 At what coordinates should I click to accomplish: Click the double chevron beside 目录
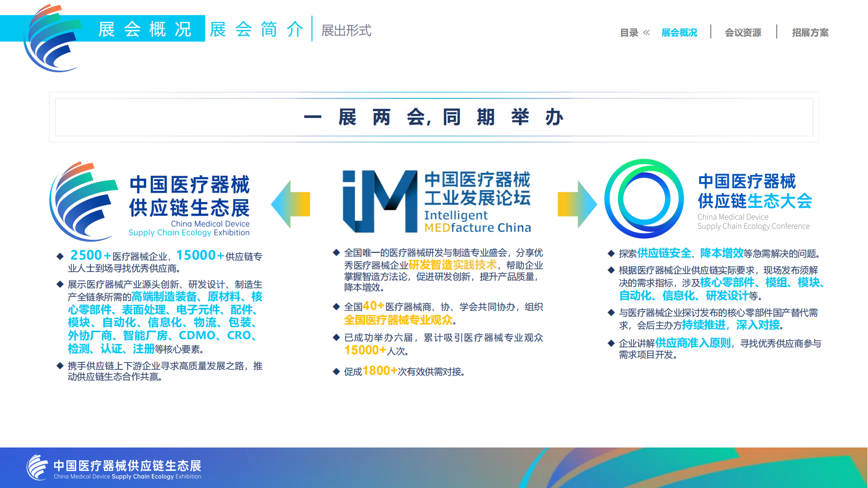tap(647, 33)
